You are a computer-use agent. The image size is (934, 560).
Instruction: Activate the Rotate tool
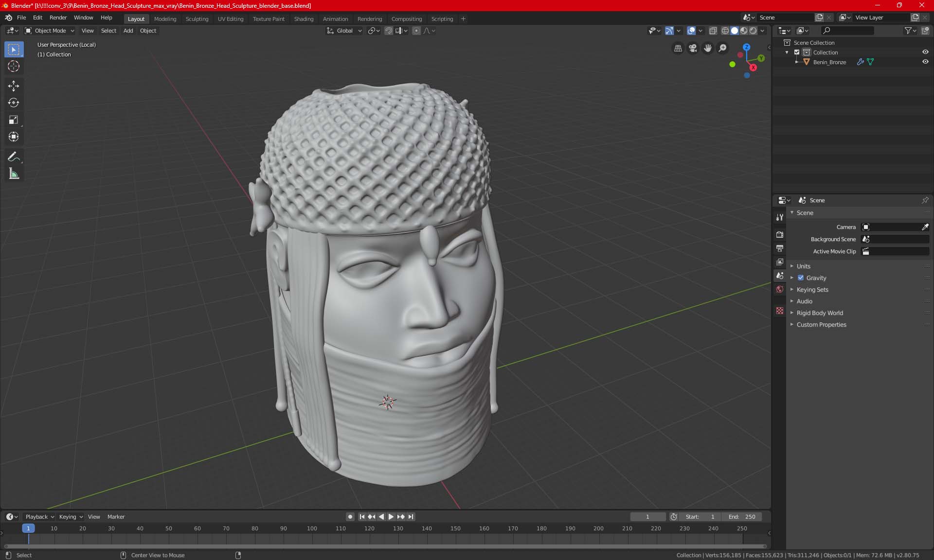coord(14,103)
